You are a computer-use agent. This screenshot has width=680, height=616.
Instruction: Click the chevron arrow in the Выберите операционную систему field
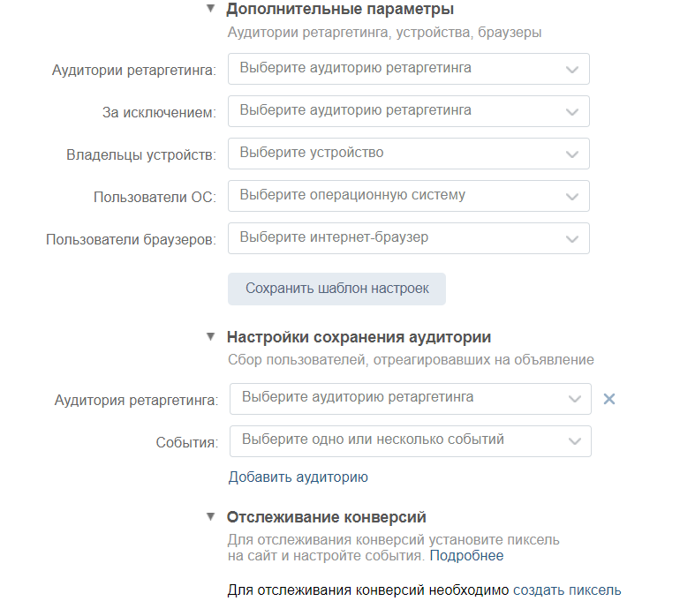tap(572, 197)
